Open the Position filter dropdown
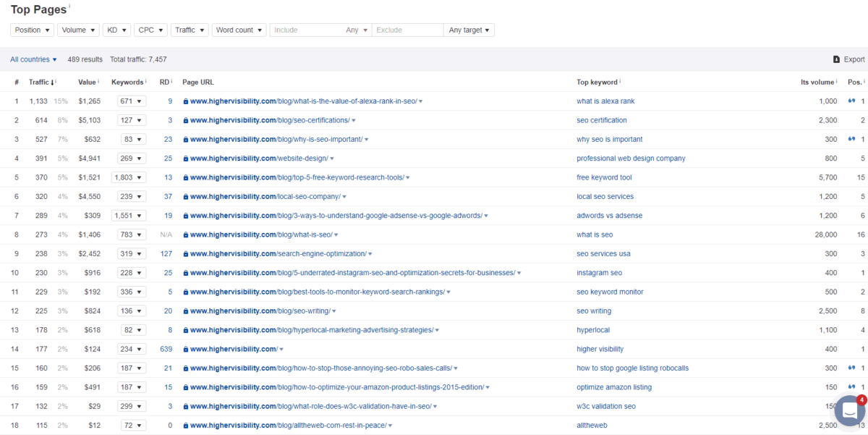868x435 pixels. click(31, 30)
